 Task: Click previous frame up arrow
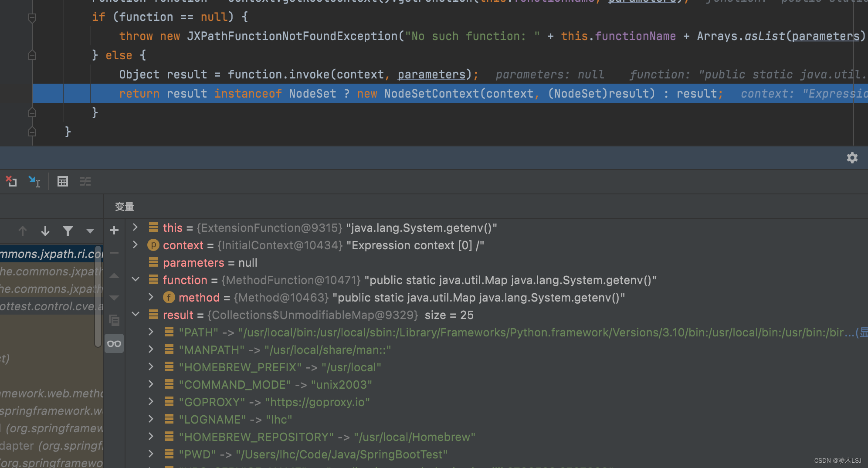(23, 231)
